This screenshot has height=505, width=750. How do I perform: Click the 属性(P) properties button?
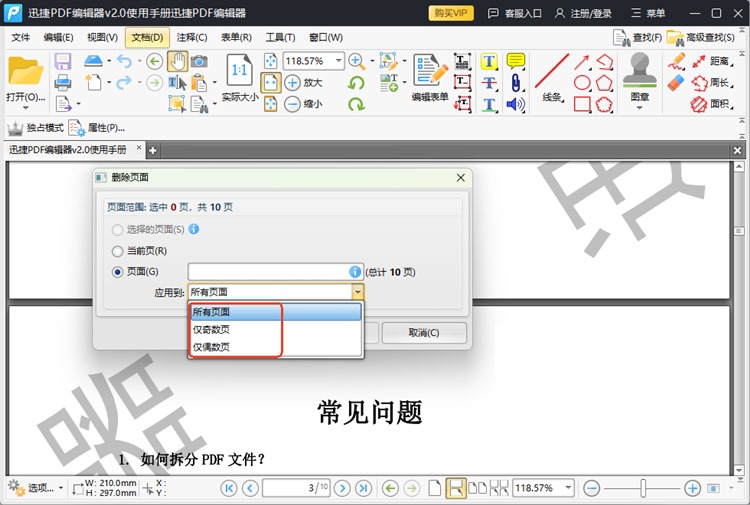pyautogui.click(x=97, y=128)
